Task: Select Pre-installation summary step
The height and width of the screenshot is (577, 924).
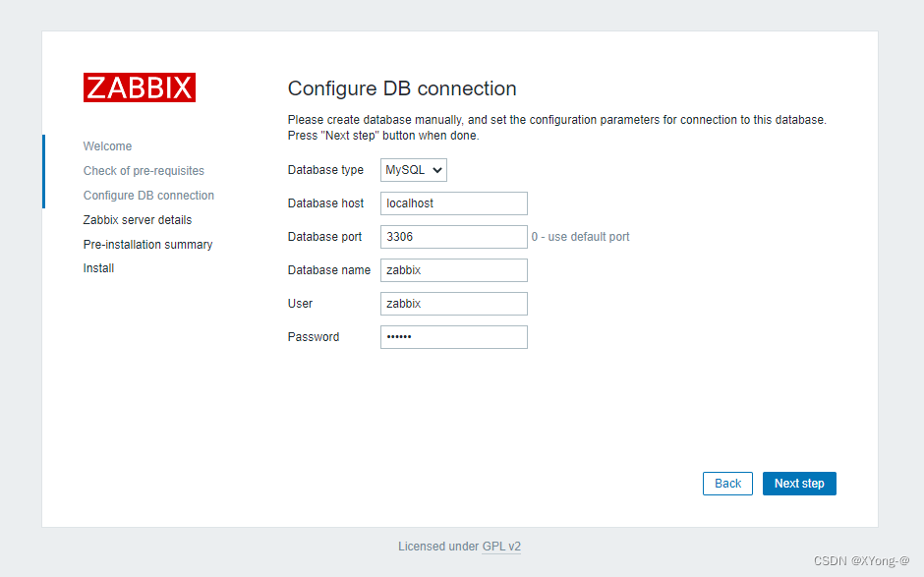Action: coord(147,245)
